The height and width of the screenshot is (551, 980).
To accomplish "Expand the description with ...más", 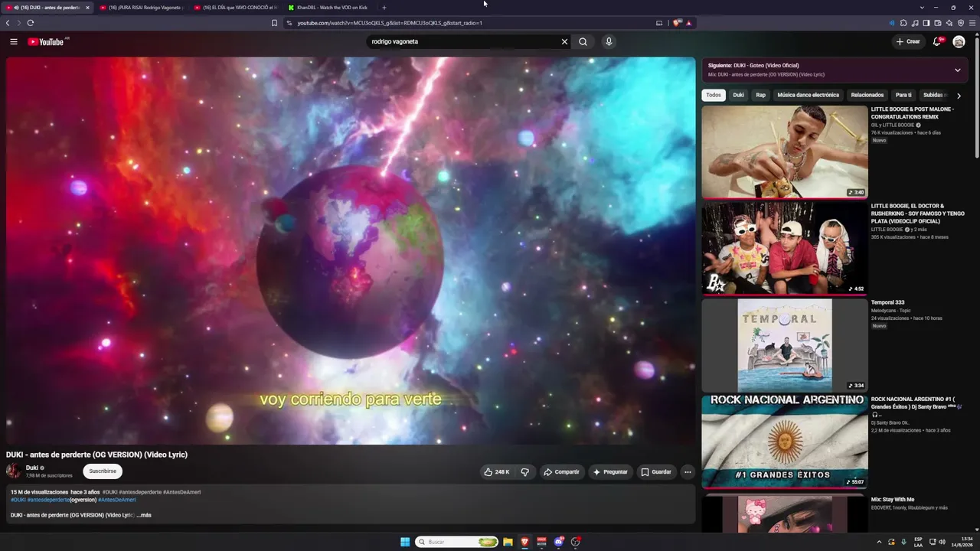I will coord(144,515).
